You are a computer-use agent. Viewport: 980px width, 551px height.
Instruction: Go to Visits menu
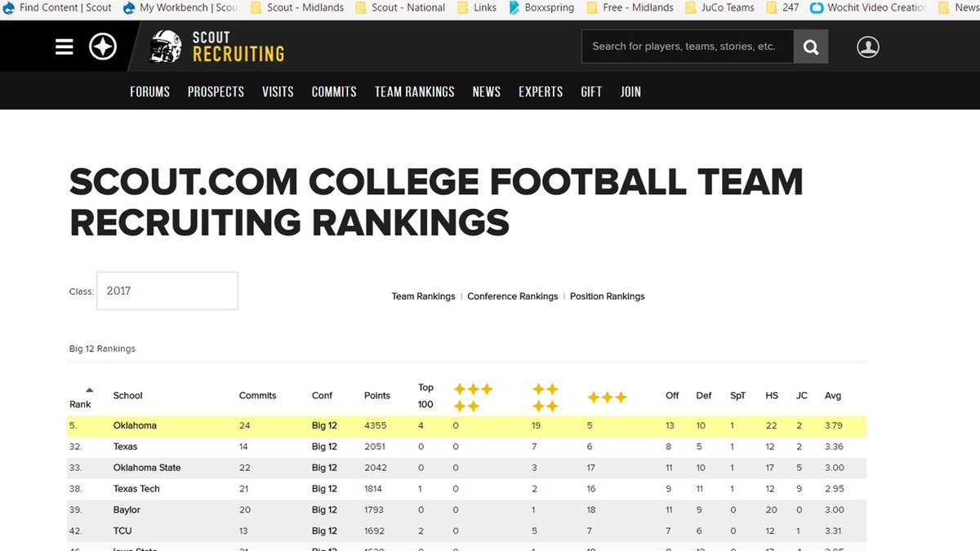point(278,91)
